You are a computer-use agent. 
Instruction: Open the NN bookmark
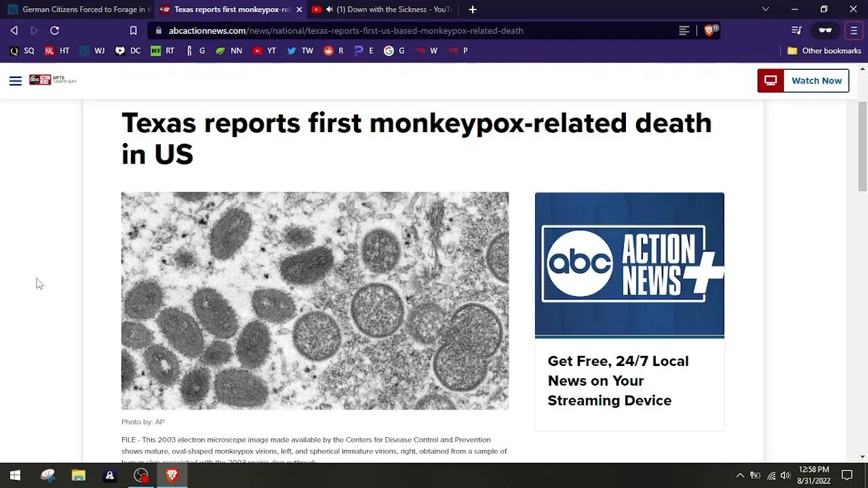(x=229, y=51)
